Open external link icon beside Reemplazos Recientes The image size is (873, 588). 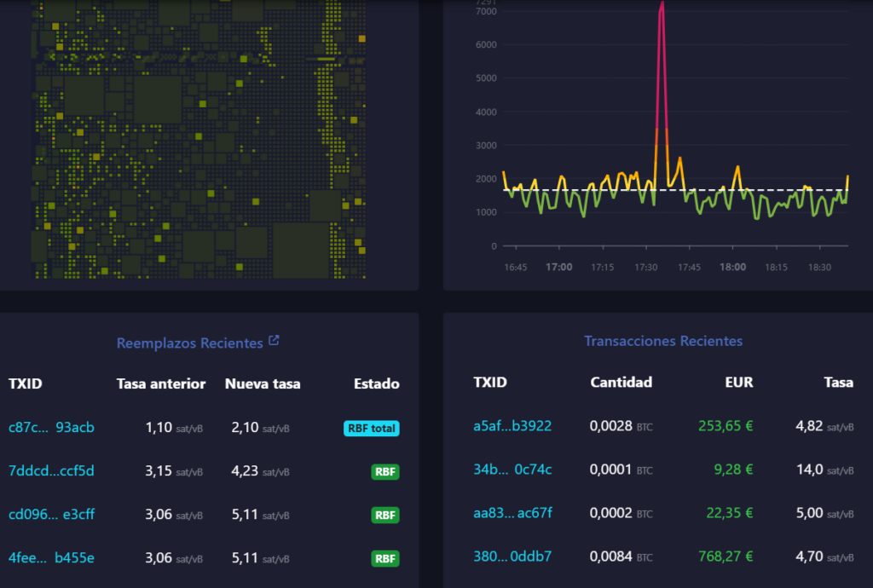point(274,340)
